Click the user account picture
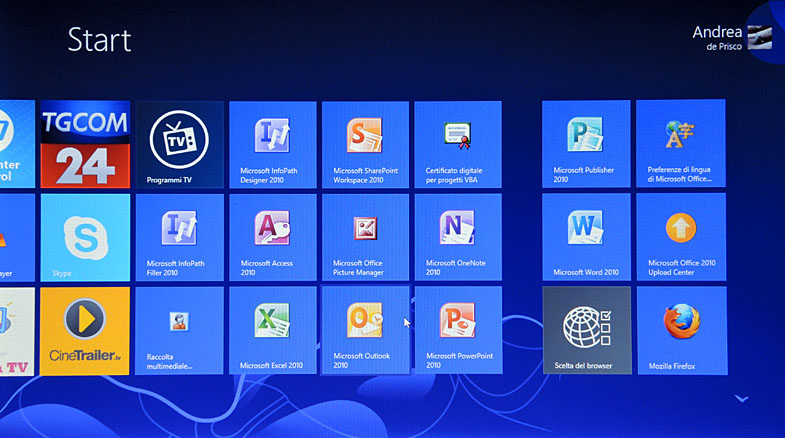785x438 pixels. (760, 37)
